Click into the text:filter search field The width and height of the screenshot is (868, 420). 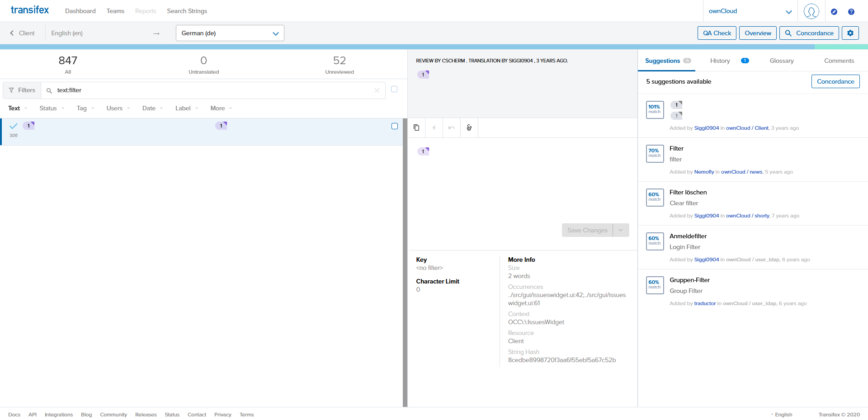(x=212, y=90)
